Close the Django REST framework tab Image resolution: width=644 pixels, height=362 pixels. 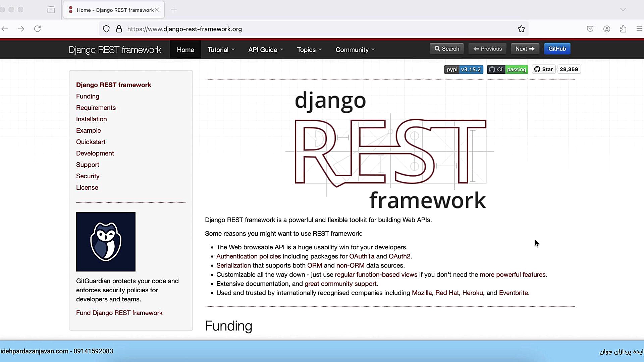tap(157, 10)
